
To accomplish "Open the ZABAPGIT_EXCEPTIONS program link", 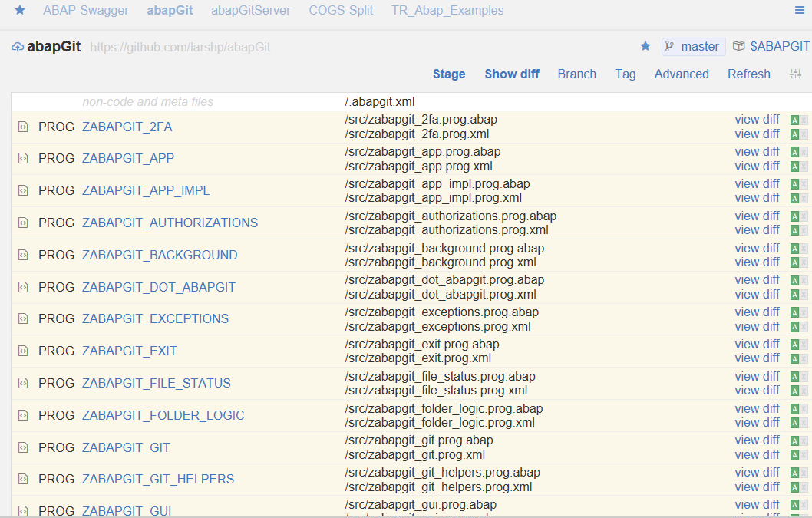I will (x=155, y=318).
